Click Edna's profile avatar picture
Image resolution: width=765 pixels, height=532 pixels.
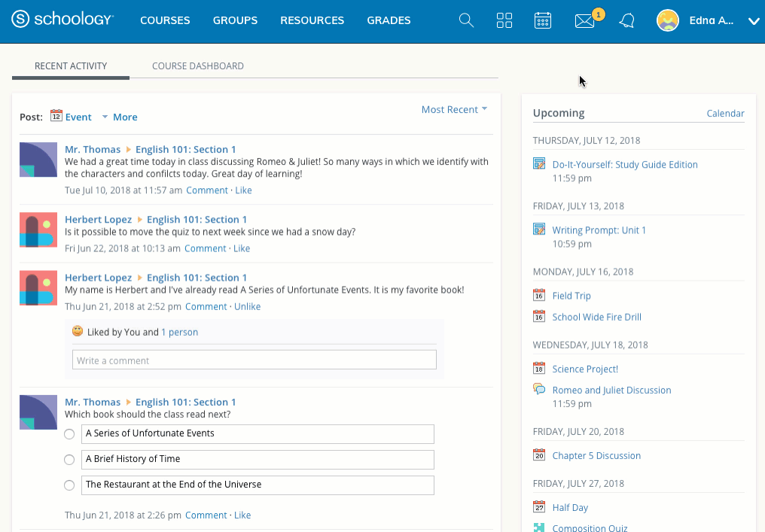click(x=668, y=21)
